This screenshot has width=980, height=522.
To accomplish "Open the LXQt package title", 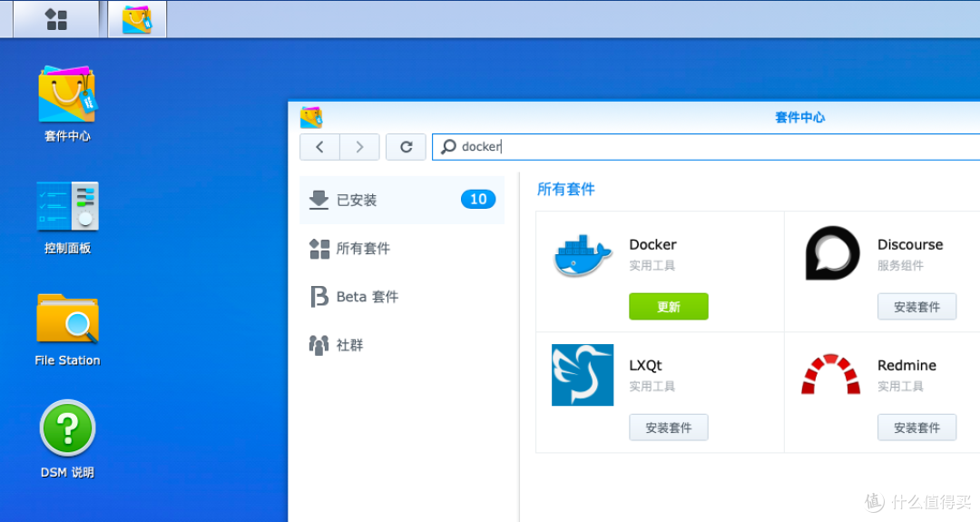I will coord(646,366).
